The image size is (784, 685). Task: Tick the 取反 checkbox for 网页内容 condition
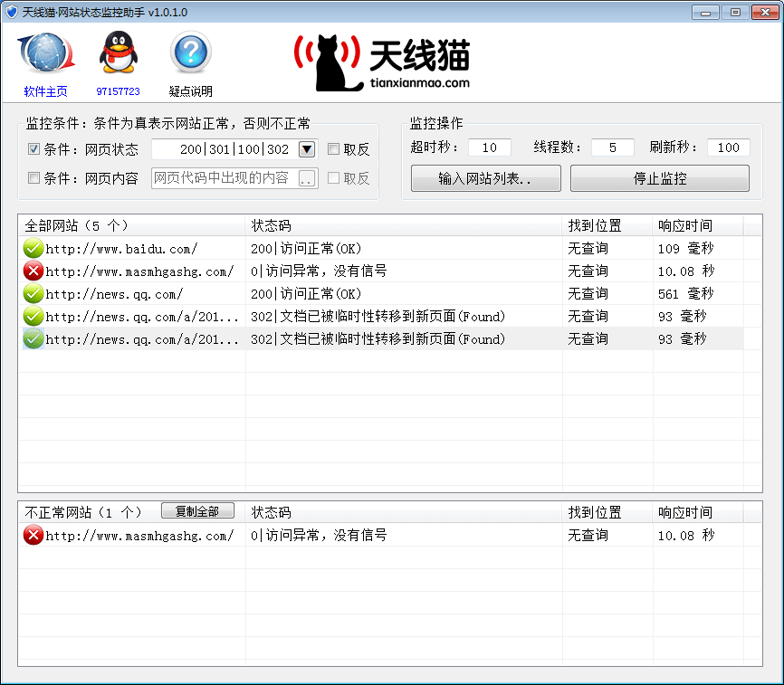(333, 178)
